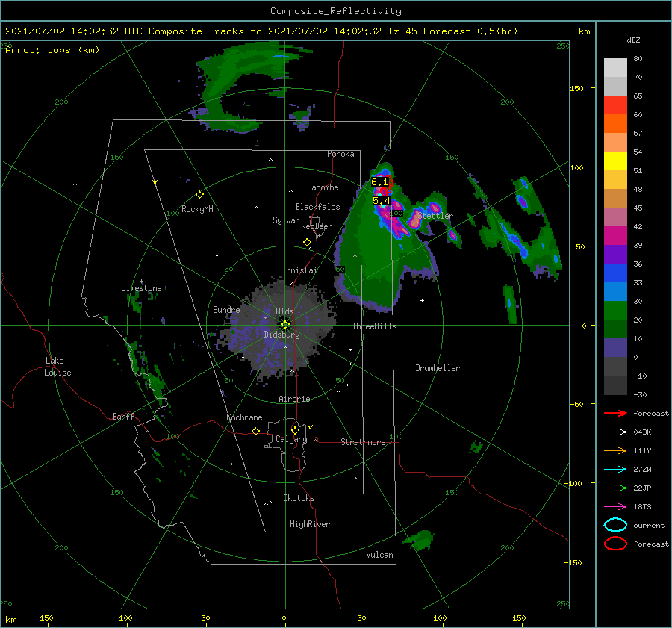672x628 pixels.
Task: Select the 6.1 storm top label
Action: [x=380, y=182]
